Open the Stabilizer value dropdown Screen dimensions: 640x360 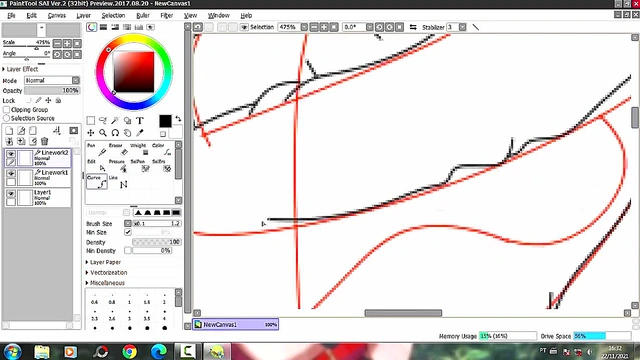pos(462,27)
